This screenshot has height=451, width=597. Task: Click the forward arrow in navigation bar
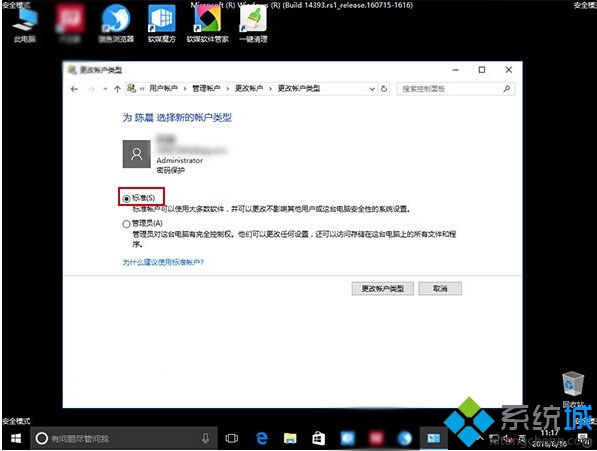(91, 89)
